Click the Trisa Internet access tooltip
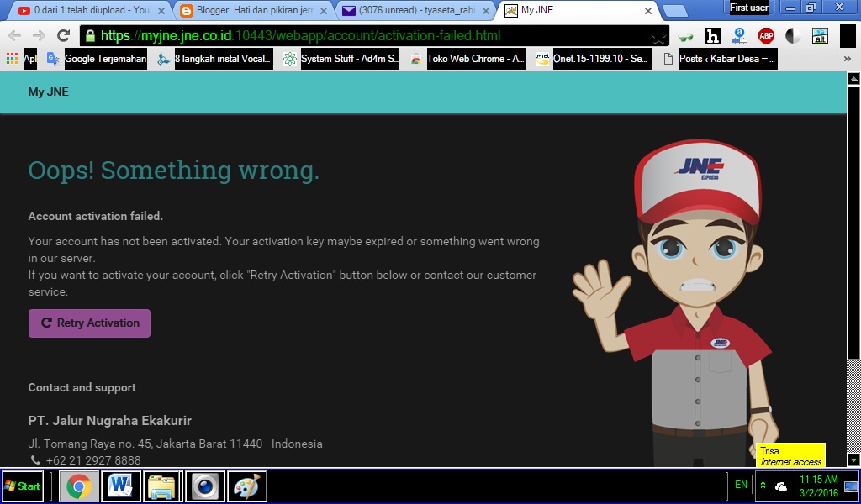The image size is (861, 504). (x=790, y=456)
